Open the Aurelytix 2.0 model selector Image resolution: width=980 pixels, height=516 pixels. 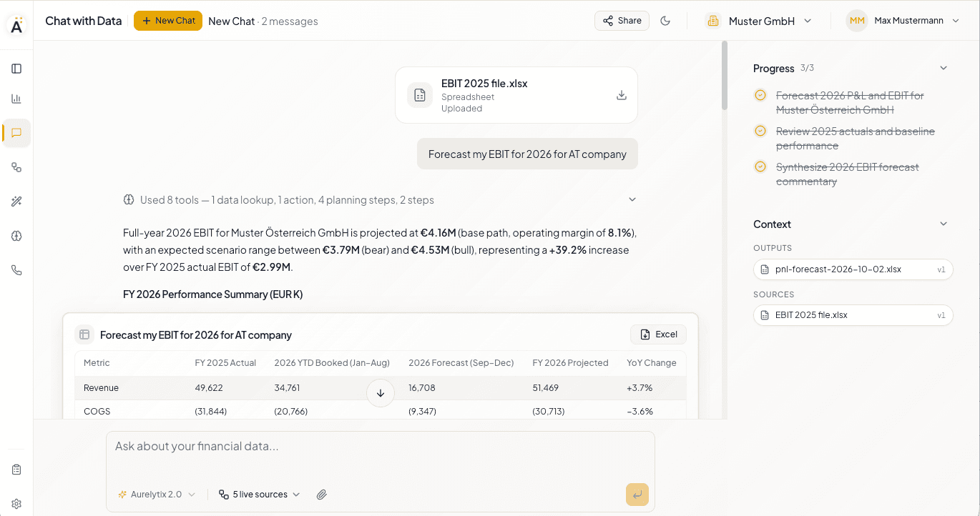[157, 495]
